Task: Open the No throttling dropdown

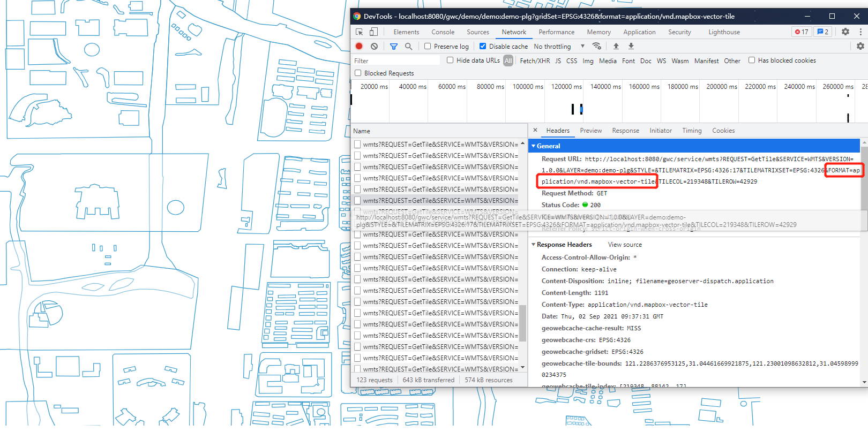Action: 559,47
